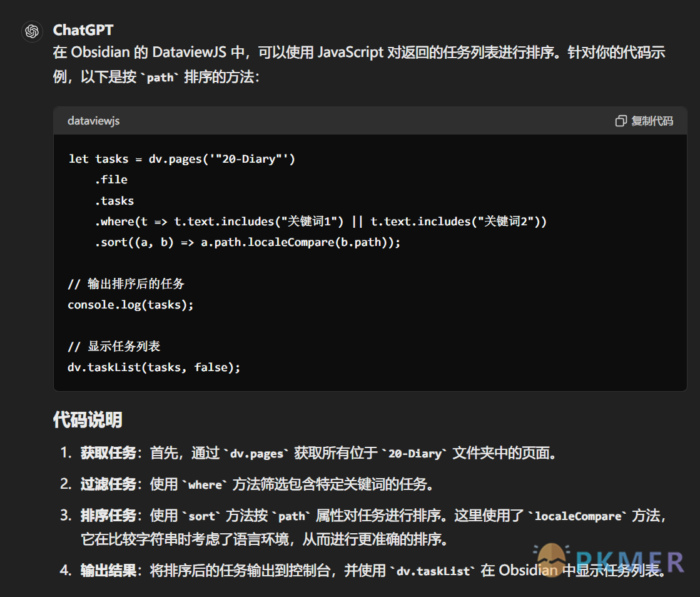Click the 输出结果 list item

(x=362, y=570)
